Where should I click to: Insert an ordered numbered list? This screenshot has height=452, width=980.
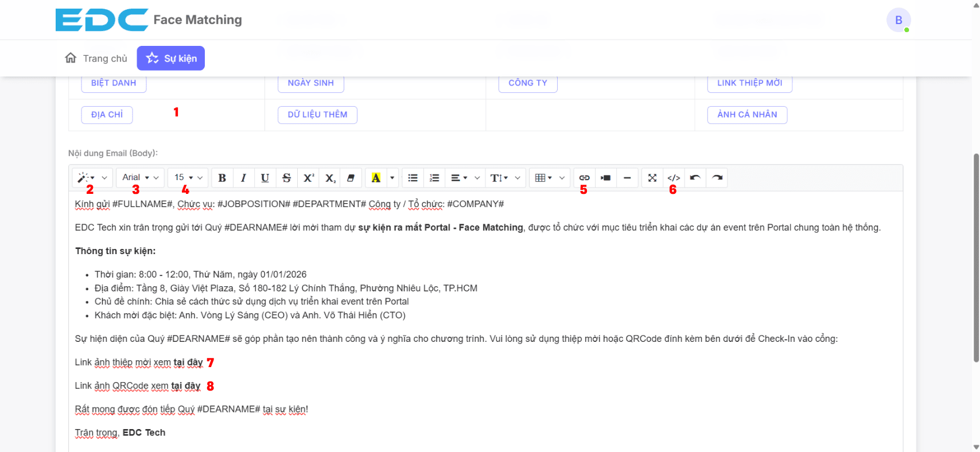434,178
